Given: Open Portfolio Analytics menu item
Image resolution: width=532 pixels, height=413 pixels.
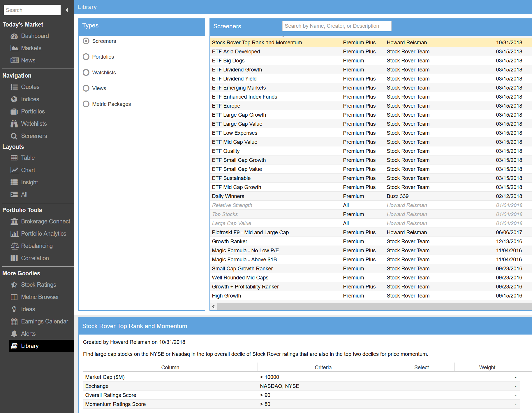Looking at the screenshot, I should [x=44, y=234].
